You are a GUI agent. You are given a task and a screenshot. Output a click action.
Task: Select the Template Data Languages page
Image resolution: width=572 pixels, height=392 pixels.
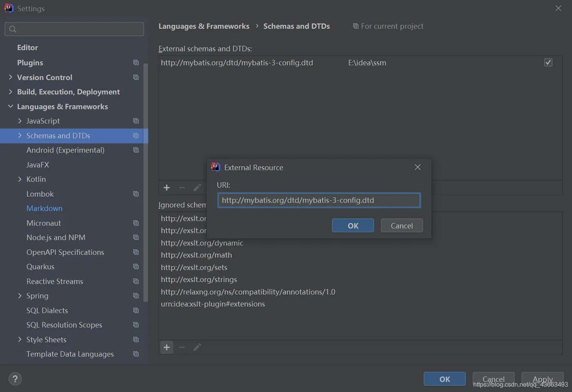70,354
